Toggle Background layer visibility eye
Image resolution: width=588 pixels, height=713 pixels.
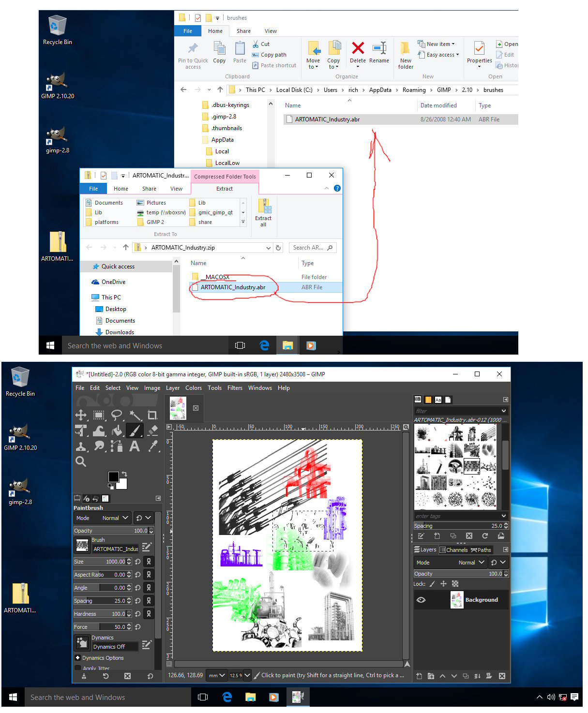click(421, 600)
